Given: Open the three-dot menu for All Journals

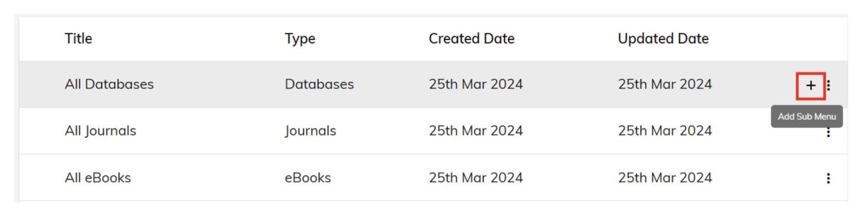Looking at the screenshot, I should click(x=828, y=132).
